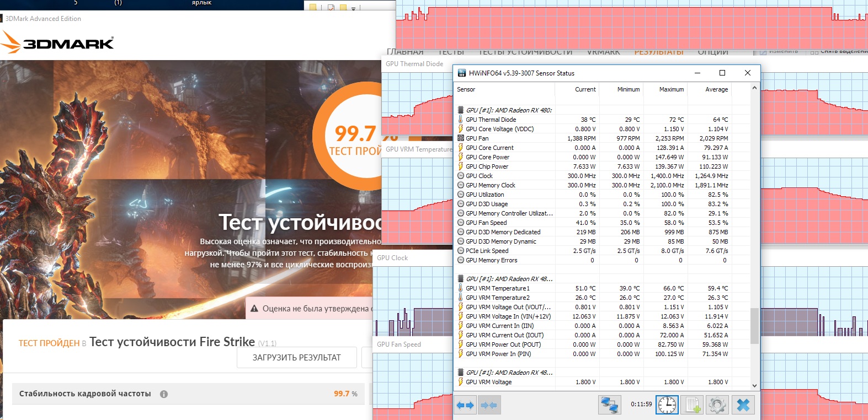Select the GPU VRM Temperature1 sensor row

[602, 288]
